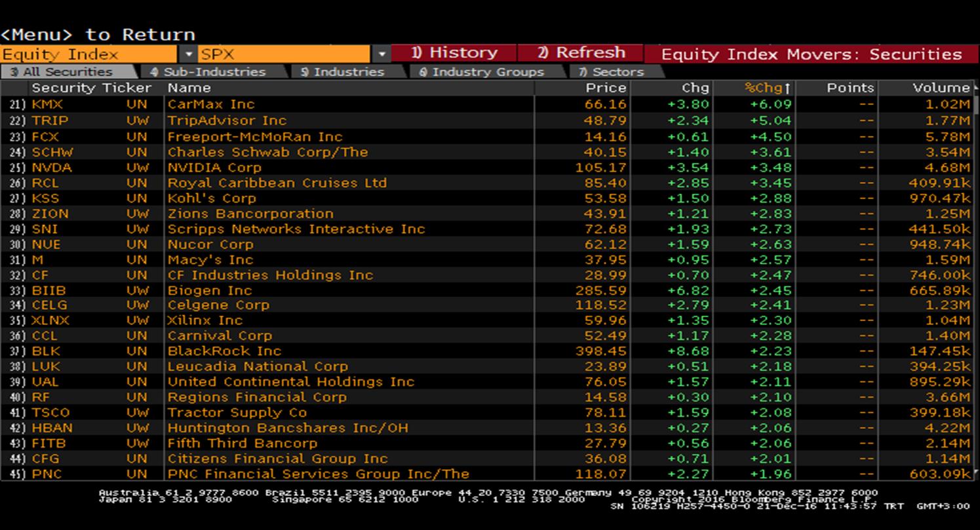Sort by Name column header

tap(189, 88)
